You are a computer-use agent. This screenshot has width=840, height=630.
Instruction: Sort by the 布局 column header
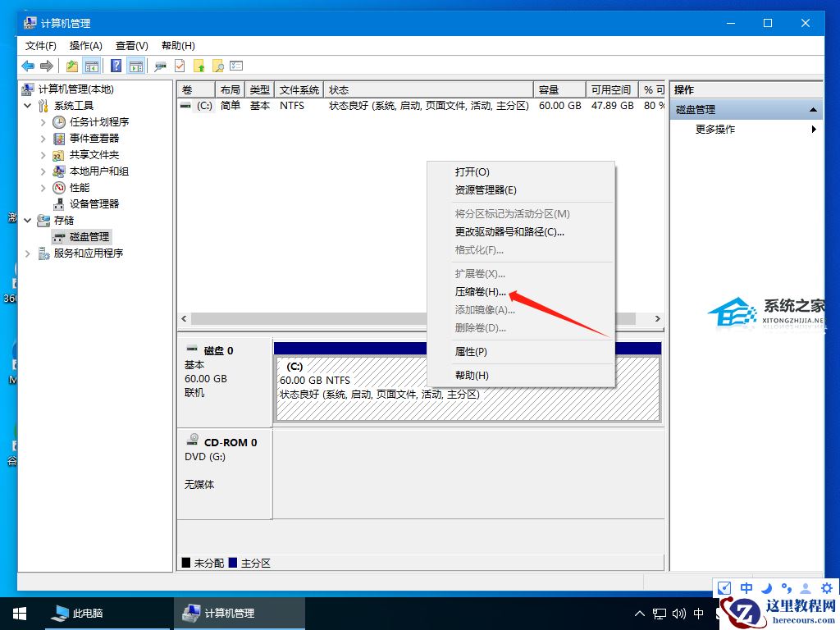click(x=230, y=89)
